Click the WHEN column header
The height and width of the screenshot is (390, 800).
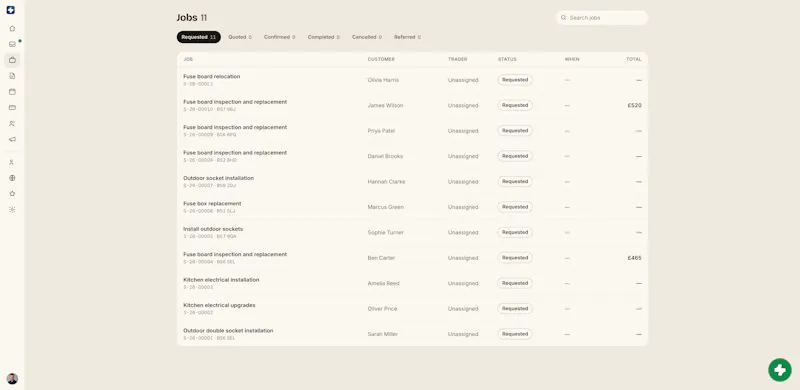572,59
